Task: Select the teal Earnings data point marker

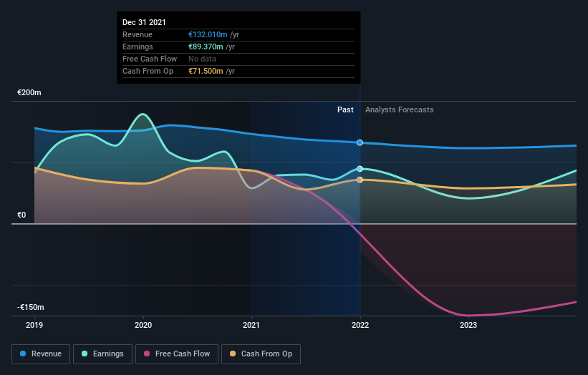Action: [360, 169]
